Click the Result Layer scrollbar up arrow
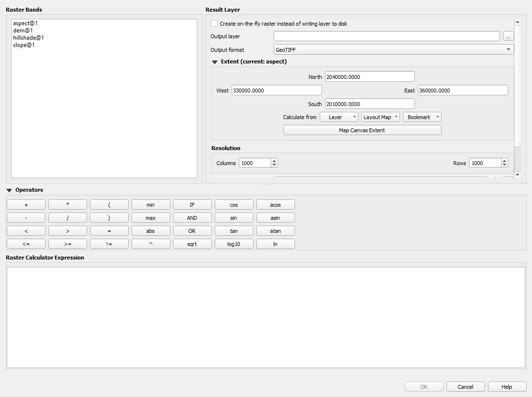Screen dimensions: 532x397 (517, 22)
